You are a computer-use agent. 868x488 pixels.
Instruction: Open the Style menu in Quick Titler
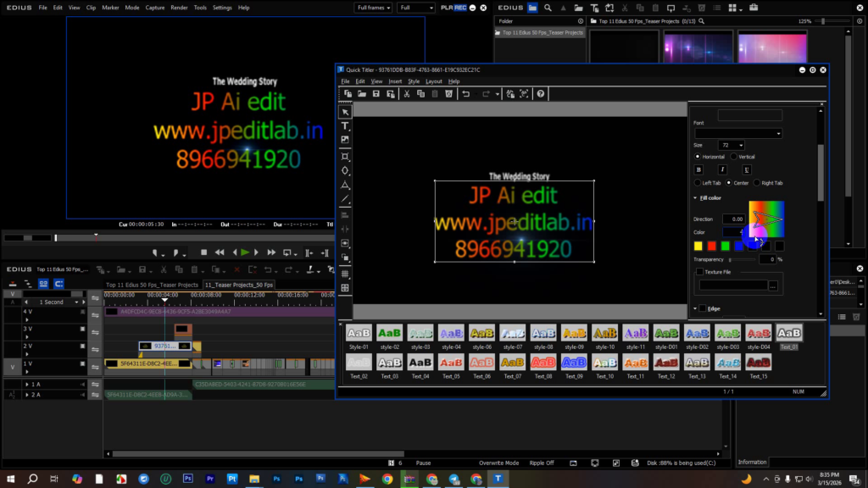pos(414,81)
